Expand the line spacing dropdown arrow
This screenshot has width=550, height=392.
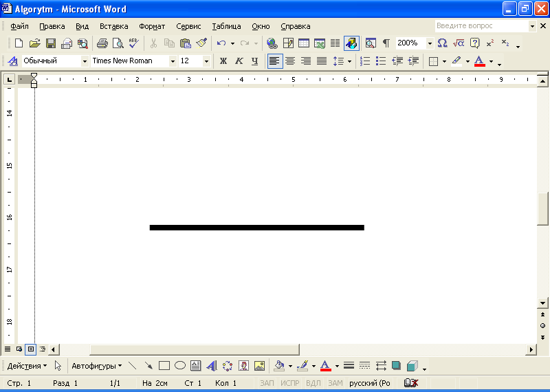tap(349, 61)
